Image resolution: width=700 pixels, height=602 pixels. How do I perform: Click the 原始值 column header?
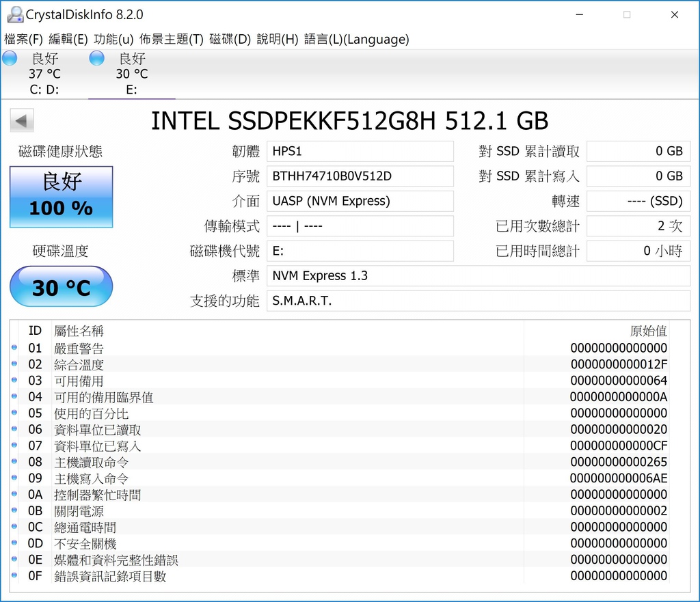coord(649,331)
